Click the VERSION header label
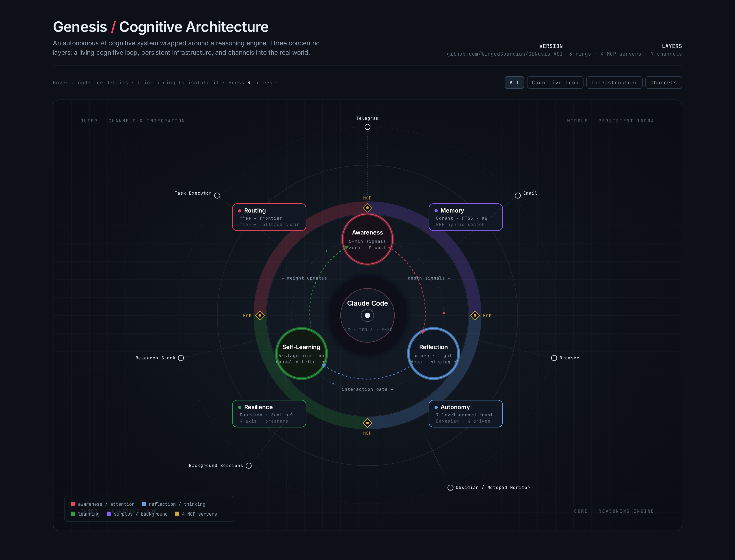Screen dimensions: 735x560 pos(551,46)
